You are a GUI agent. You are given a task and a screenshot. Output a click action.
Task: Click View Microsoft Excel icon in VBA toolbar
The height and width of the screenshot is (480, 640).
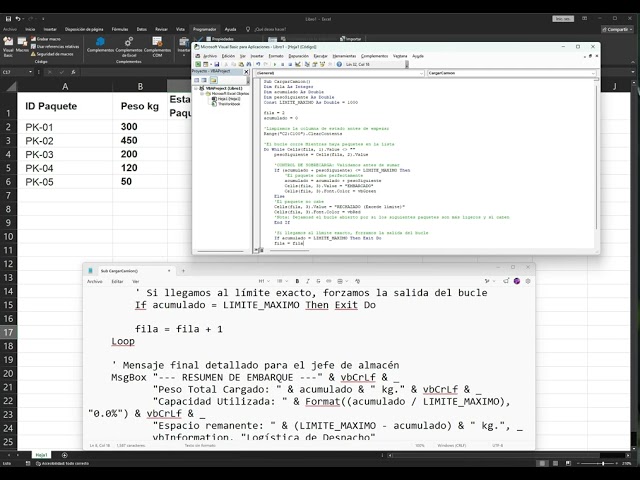[x=198, y=64]
